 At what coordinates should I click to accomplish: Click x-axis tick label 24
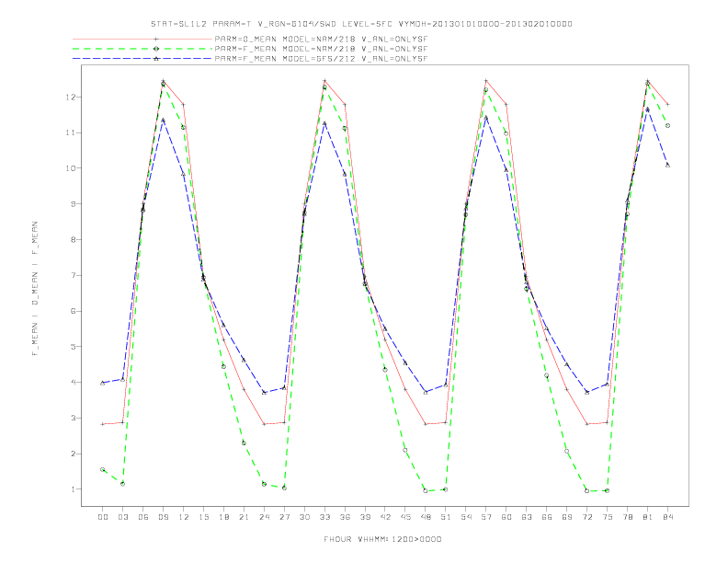[x=264, y=517]
